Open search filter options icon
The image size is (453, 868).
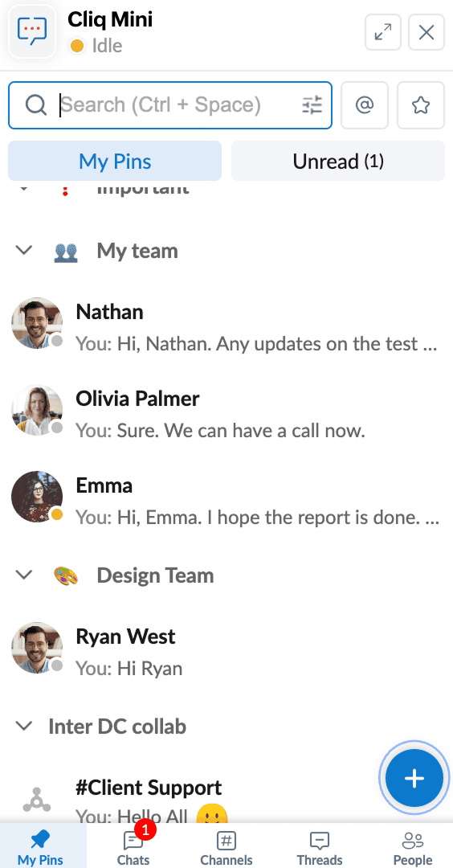[x=312, y=104]
